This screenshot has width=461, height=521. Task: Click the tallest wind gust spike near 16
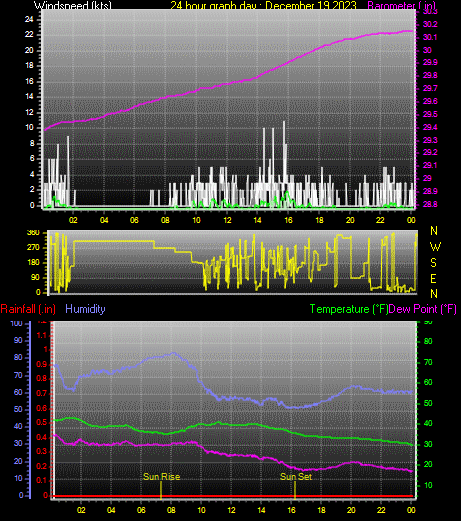(x=284, y=122)
